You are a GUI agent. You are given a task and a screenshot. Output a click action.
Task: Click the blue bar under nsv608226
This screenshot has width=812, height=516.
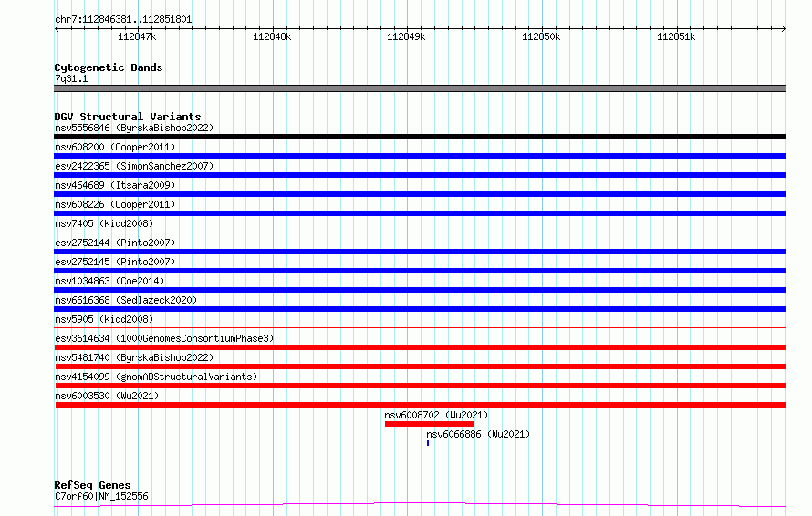point(420,213)
